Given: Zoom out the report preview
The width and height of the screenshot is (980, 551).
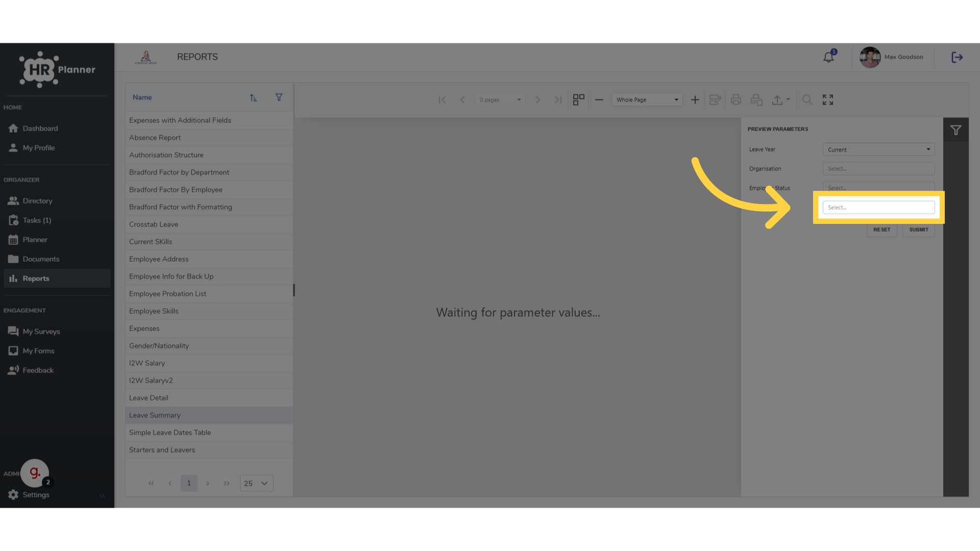Looking at the screenshot, I should tap(599, 100).
